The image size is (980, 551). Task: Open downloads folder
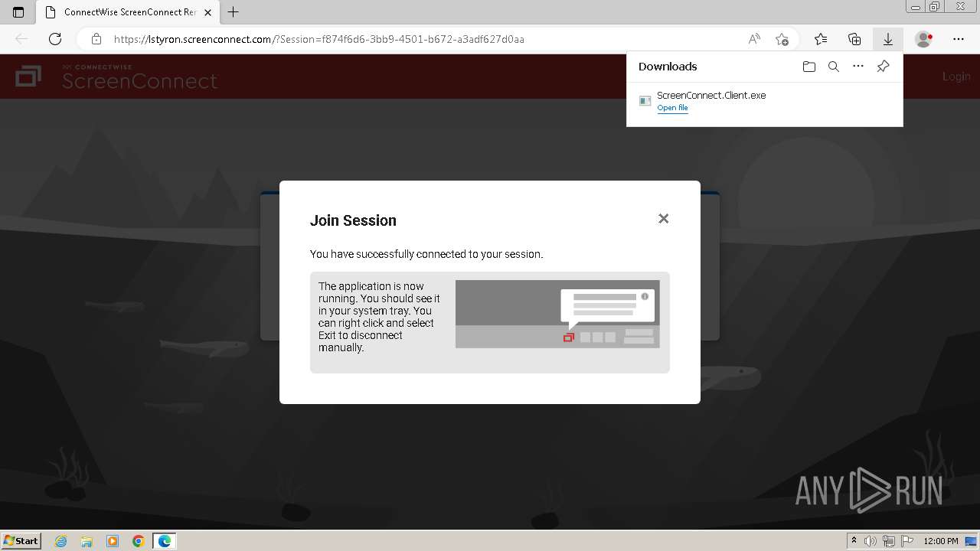[x=809, y=67]
